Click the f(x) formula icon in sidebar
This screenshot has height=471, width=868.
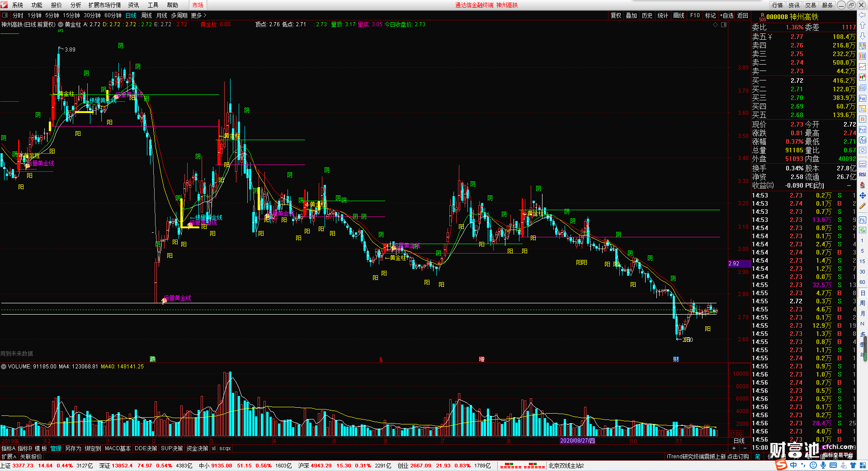pos(863,140)
